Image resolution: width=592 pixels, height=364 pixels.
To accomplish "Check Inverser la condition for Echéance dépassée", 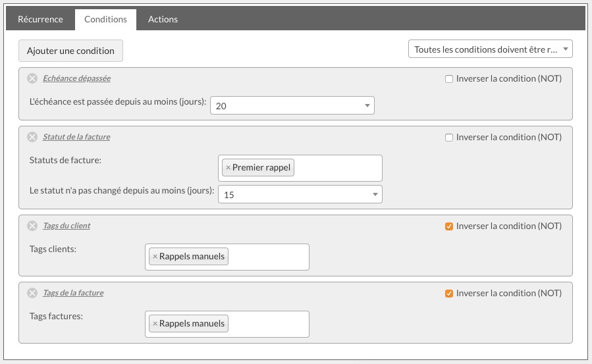I will coord(449,79).
